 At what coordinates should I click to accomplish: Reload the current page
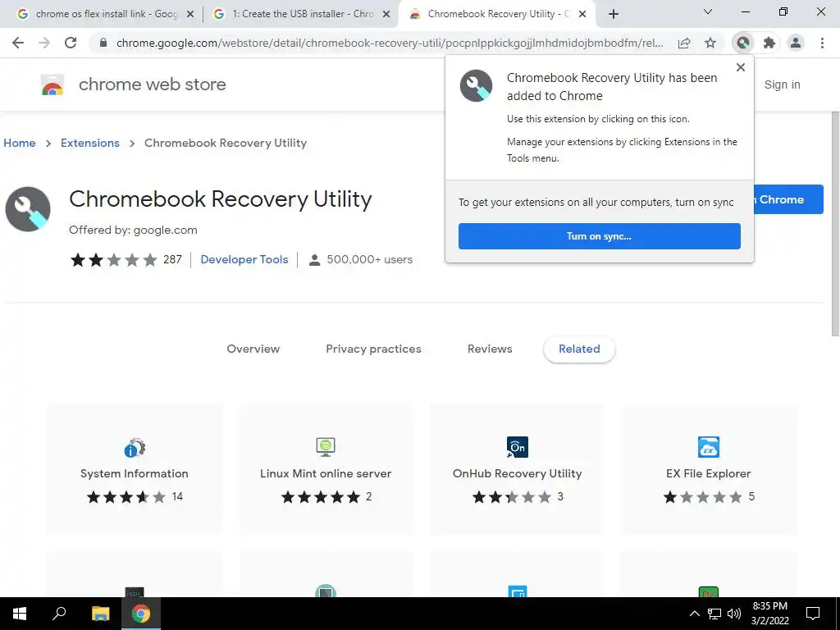click(x=71, y=43)
